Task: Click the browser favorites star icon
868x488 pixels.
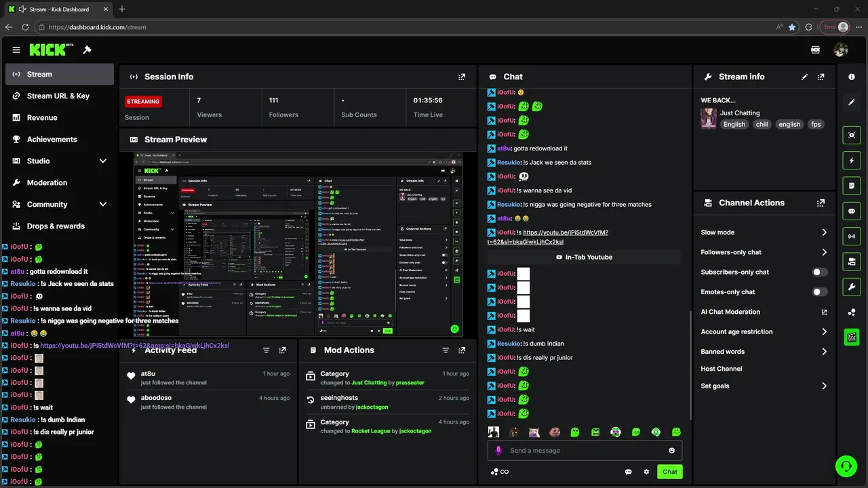Action: pos(792,27)
